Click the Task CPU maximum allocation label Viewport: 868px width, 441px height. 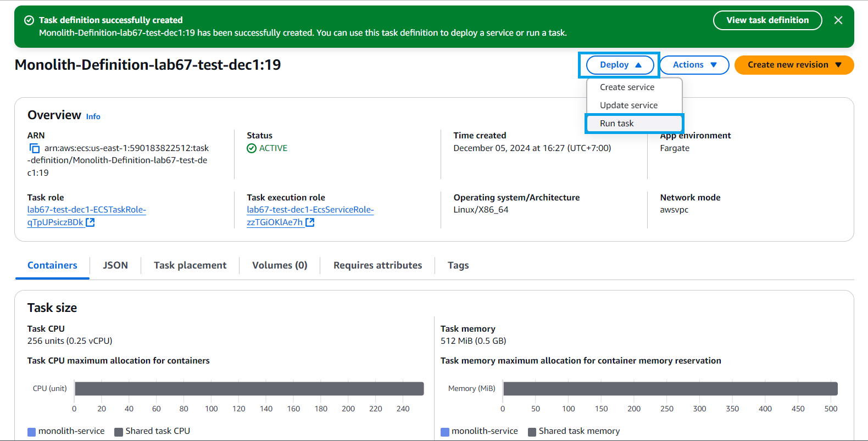click(x=119, y=361)
